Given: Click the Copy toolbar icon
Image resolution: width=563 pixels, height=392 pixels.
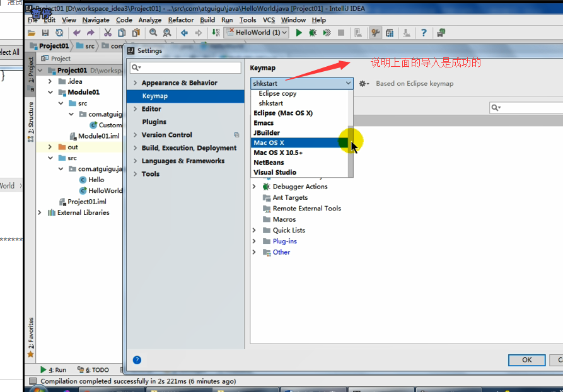Looking at the screenshot, I should [122, 33].
